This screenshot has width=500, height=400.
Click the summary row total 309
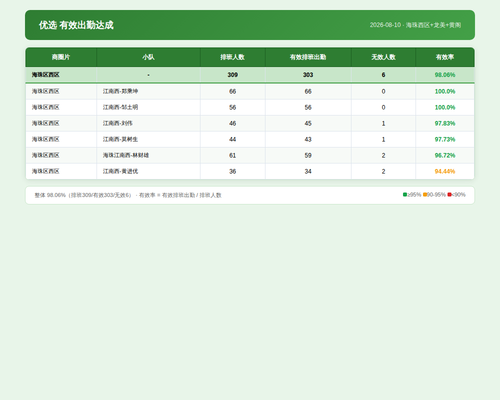point(233,75)
